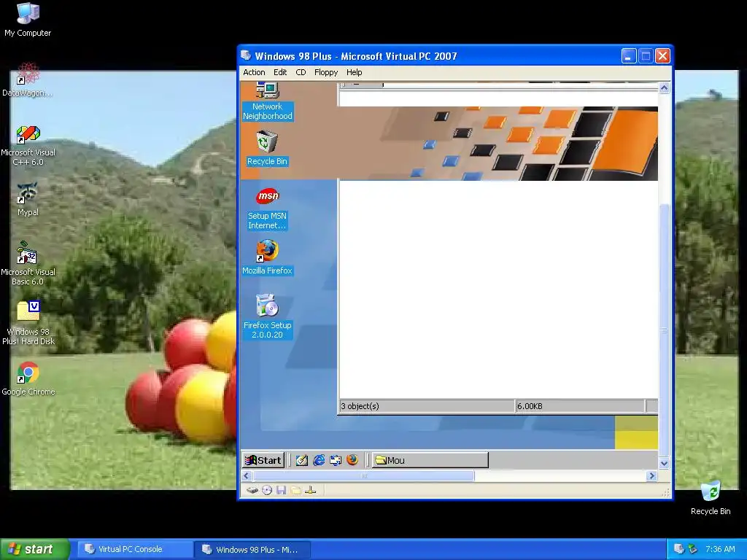Click the floppy disk status icon

tap(281, 490)
